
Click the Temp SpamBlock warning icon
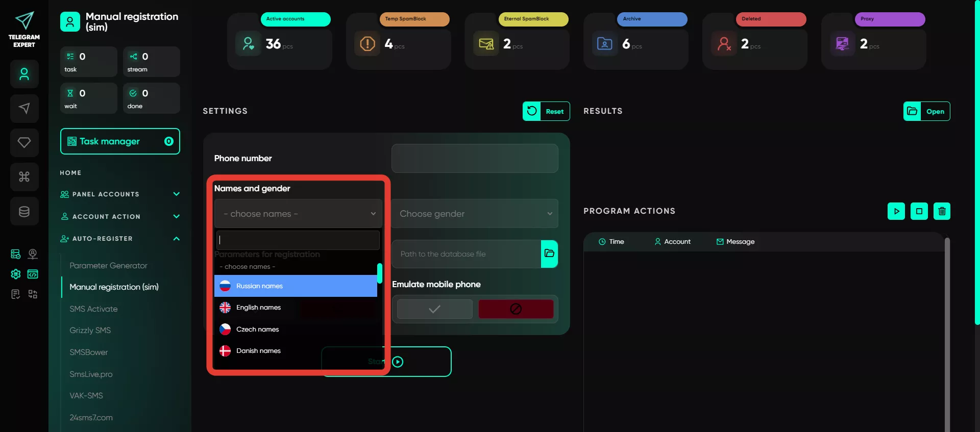point(367,43)
